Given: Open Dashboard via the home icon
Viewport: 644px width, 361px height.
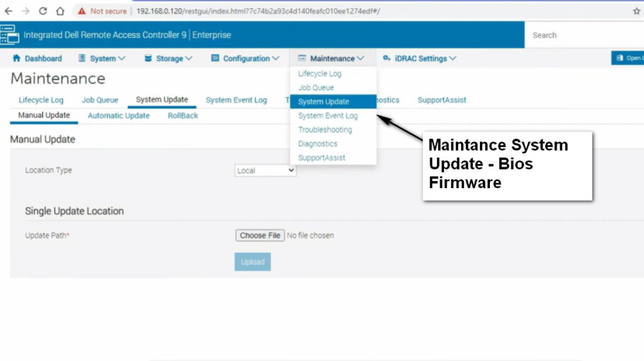Looking at the screenshot, I should tap(17, 58).
